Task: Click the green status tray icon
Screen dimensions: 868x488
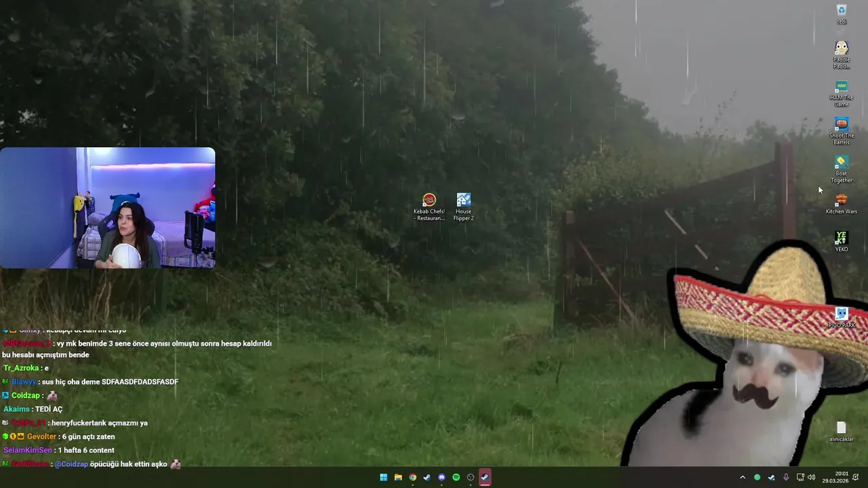Action: pyautogui.click(x=757, y=477)
